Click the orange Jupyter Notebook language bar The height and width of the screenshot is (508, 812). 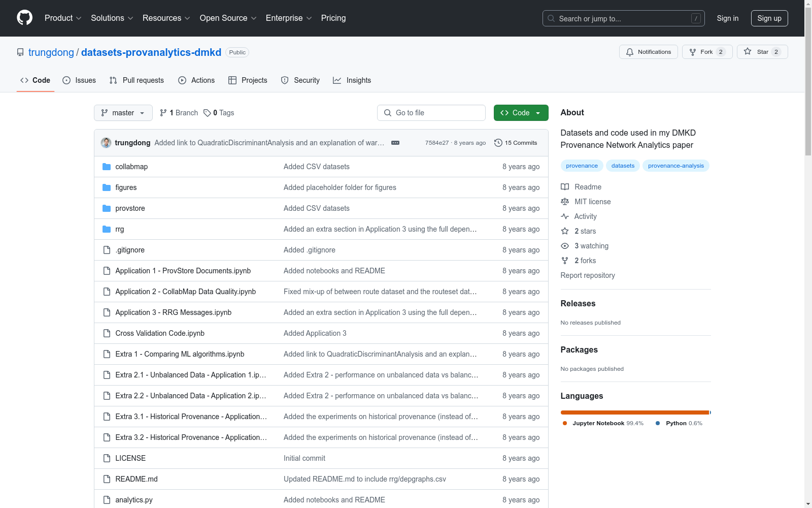[635, 412]
